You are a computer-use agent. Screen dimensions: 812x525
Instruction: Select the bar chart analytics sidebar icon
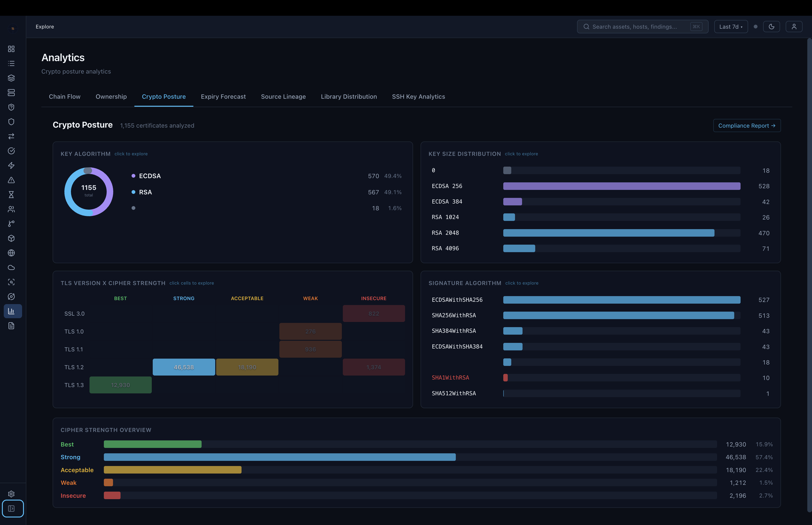tap(13, 311)
